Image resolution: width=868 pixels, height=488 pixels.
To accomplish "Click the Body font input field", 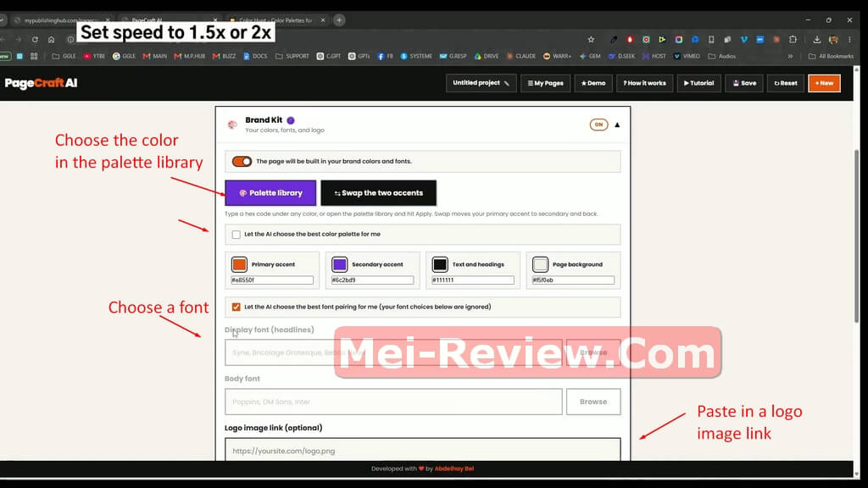I will (393, 402).
